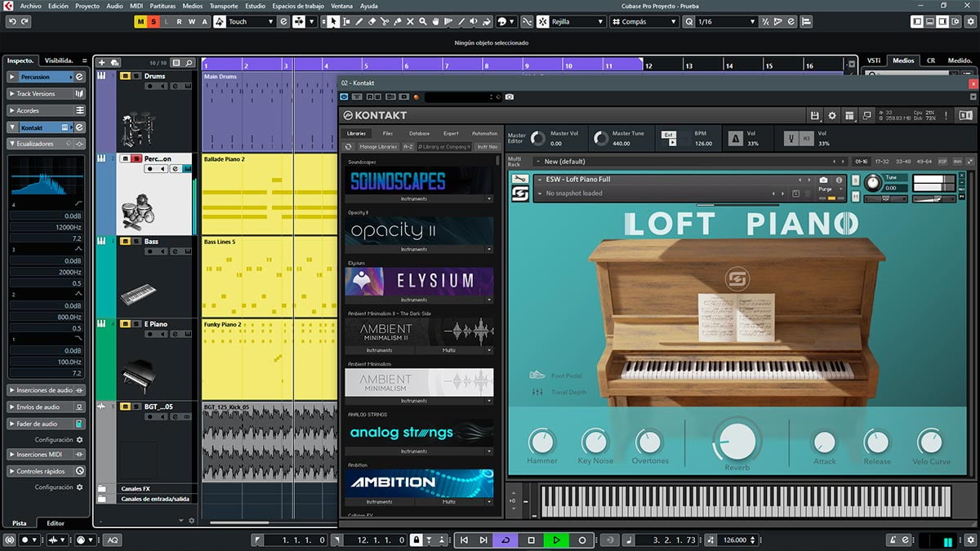
Task: Click the Add Track plus icon
Action: (101, 62)
